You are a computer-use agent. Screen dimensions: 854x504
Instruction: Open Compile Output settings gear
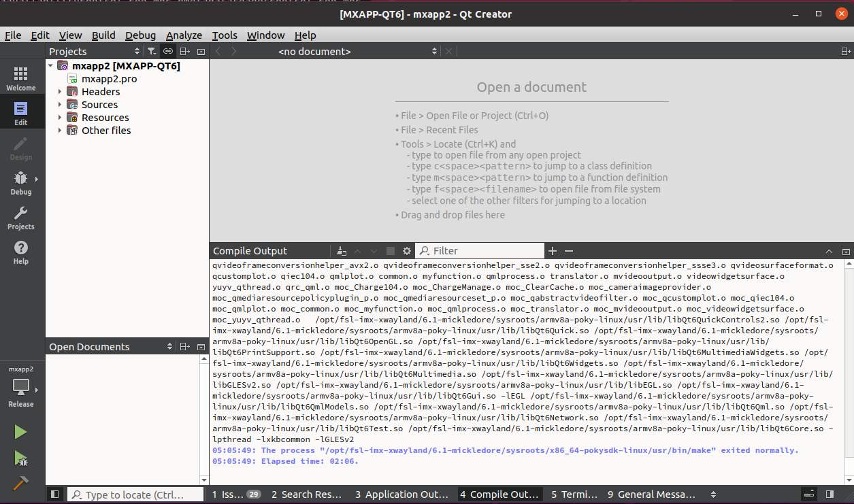(x=407, y=251)
